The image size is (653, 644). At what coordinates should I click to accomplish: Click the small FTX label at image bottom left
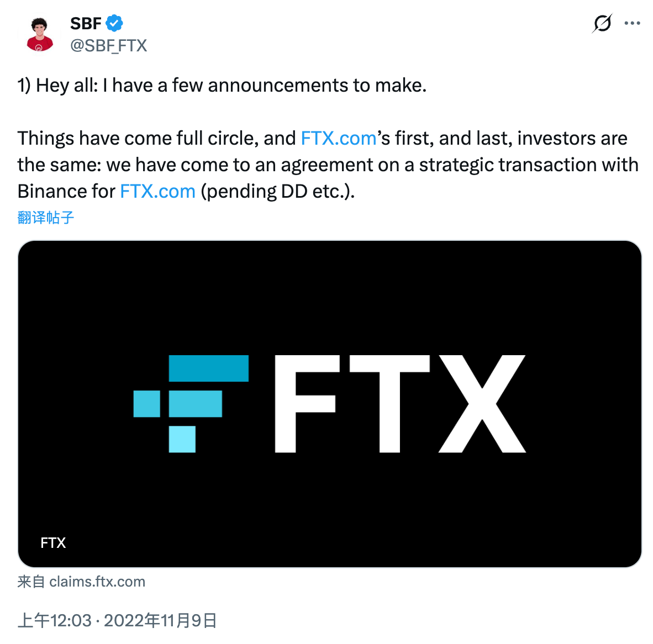tap(52, 543)
